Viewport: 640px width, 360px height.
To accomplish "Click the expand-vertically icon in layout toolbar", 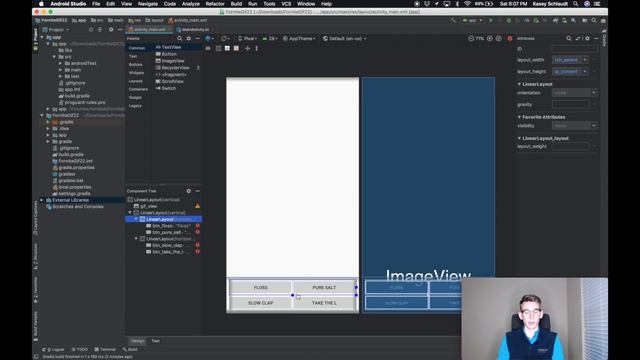I will click(256, 48).
